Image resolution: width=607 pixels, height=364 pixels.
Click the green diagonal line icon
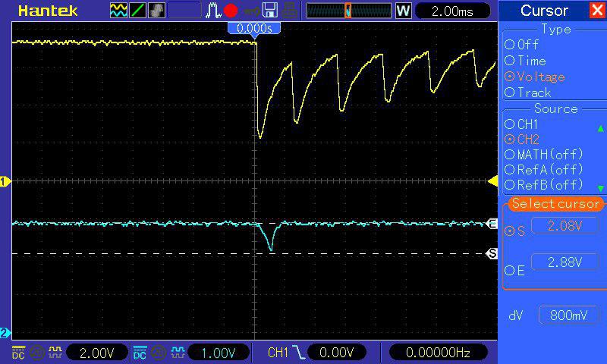click(137, 11)
